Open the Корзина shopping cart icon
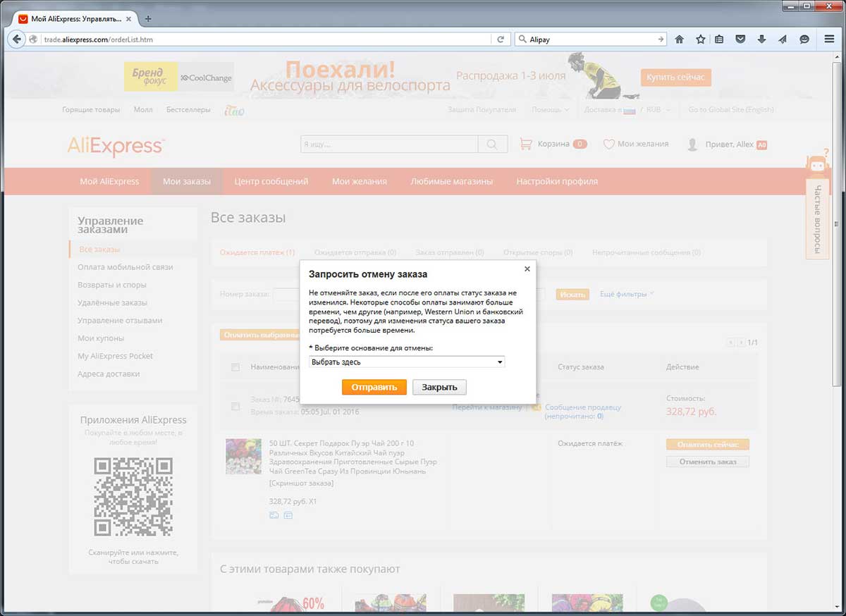This screenshot has height=616, width=846. (526, 144)
